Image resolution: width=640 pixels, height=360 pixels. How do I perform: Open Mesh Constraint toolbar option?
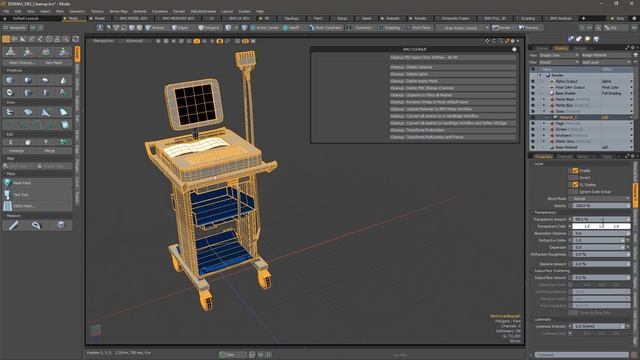point(325,28)
